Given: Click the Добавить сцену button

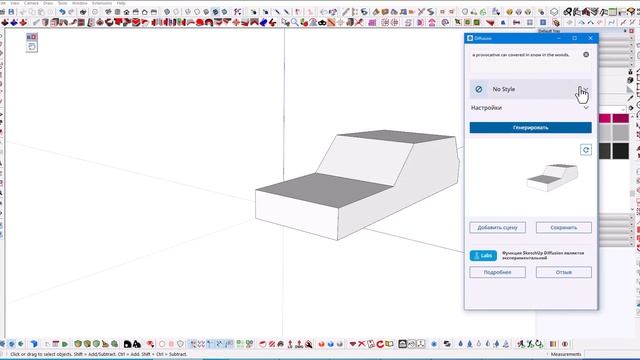Looking at the screenshot, I should click(x=498, y=227).
